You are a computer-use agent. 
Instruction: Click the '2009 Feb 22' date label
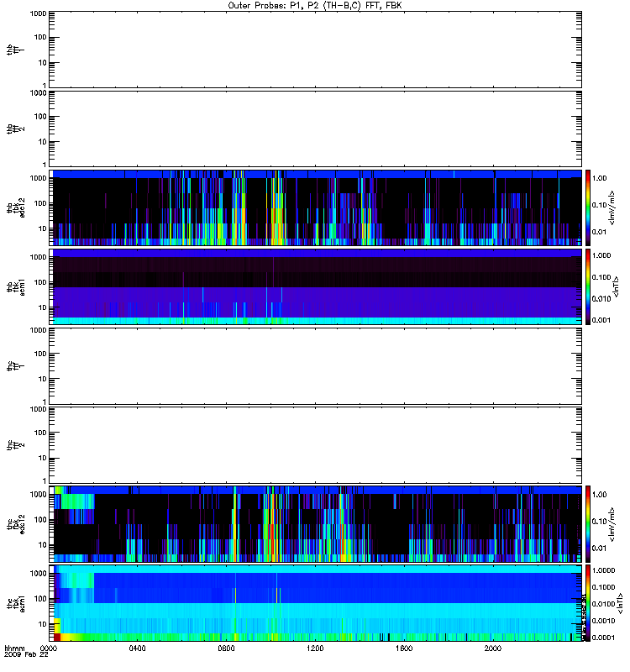tap(26, 654)
